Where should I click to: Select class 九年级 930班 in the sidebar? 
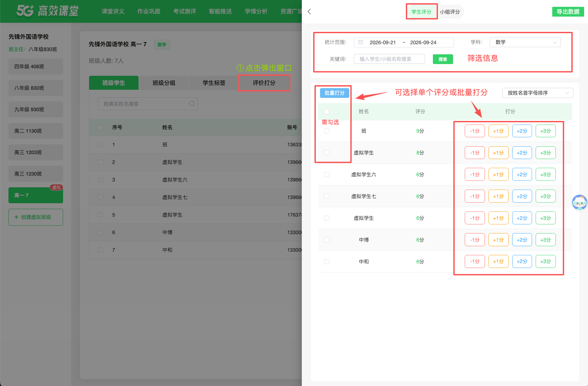coord(36,110)
